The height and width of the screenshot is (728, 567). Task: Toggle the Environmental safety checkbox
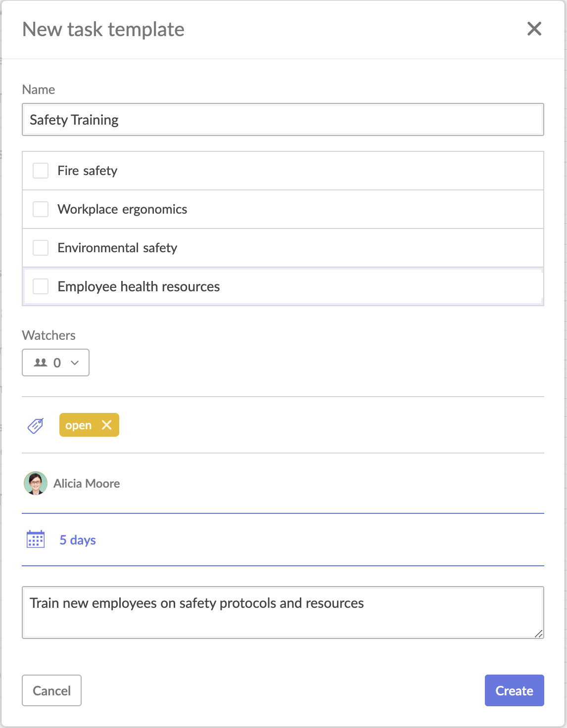41,248
